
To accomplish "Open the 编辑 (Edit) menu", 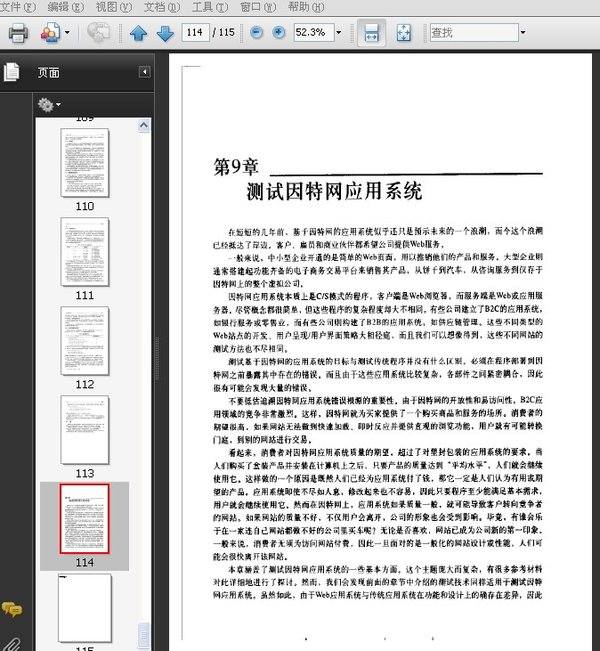I will [x=66, y=7].
